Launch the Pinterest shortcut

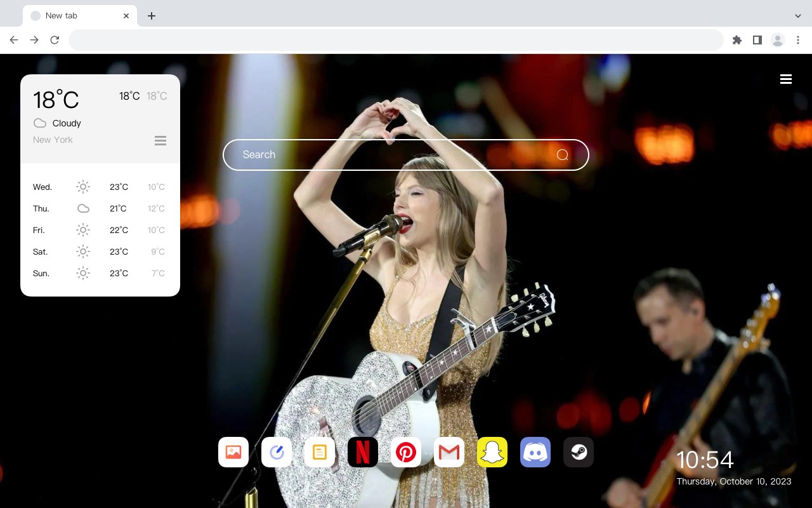pos(406,452)
